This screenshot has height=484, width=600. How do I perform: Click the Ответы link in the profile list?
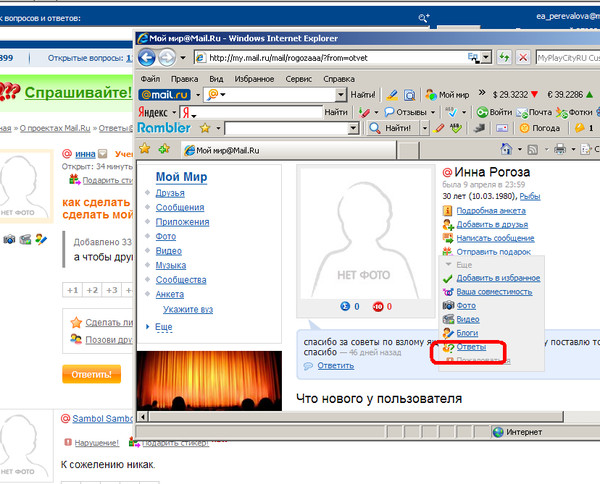pos(471,347)
